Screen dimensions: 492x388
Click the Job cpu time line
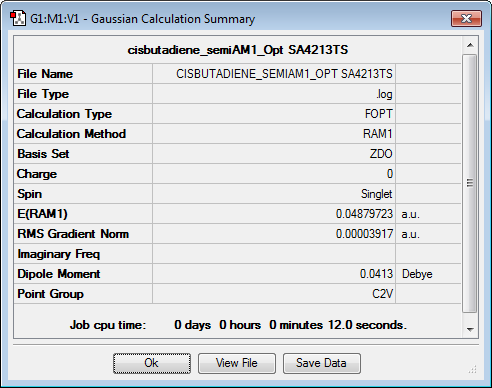pos(238,325)
